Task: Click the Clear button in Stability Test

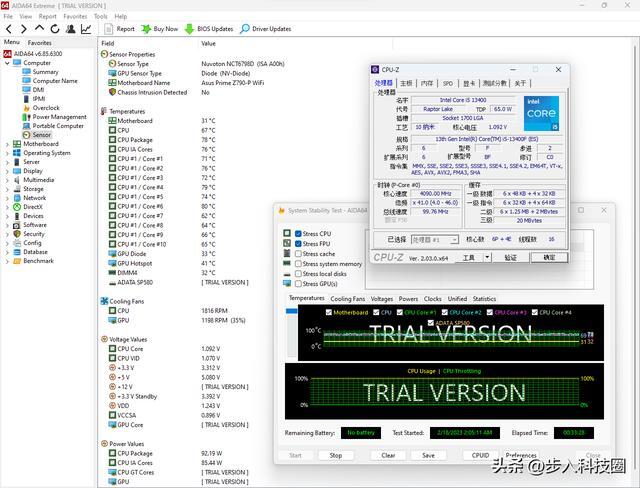Action: 388,455
